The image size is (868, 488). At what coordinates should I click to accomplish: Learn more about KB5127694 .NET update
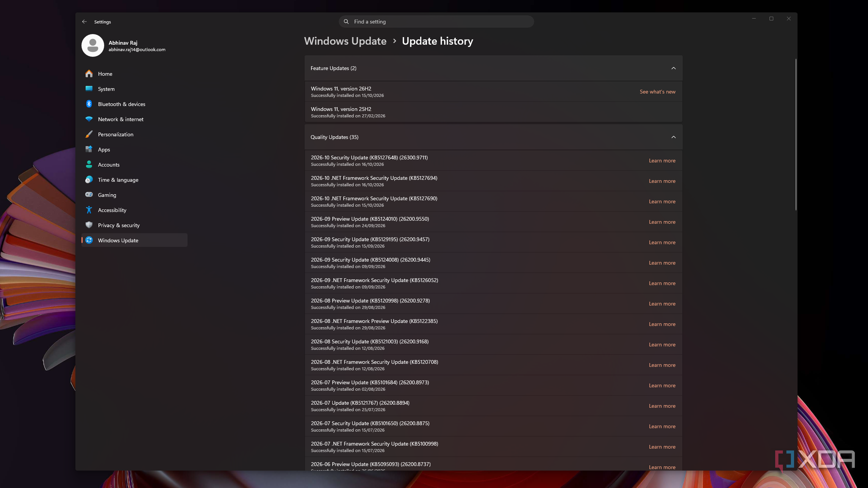(662, 181)
